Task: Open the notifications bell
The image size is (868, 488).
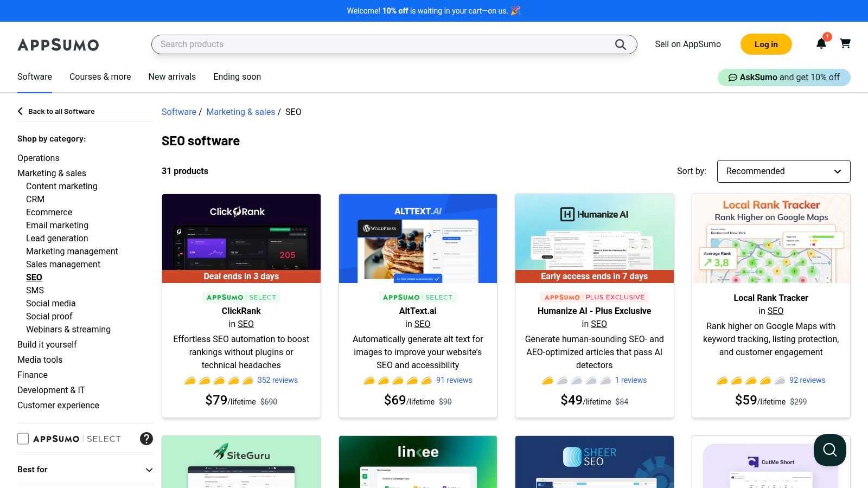Action: click(x=821, y=43)
